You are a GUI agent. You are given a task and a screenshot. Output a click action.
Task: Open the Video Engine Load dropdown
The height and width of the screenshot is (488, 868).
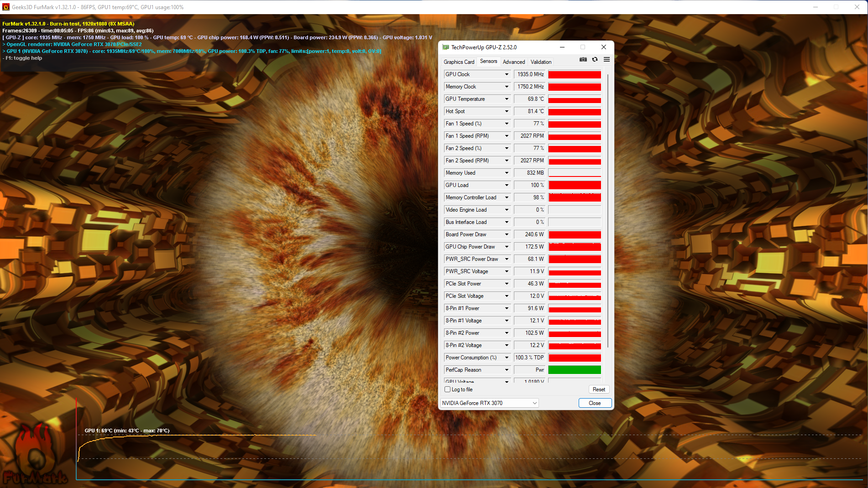(x=507, y=210)
